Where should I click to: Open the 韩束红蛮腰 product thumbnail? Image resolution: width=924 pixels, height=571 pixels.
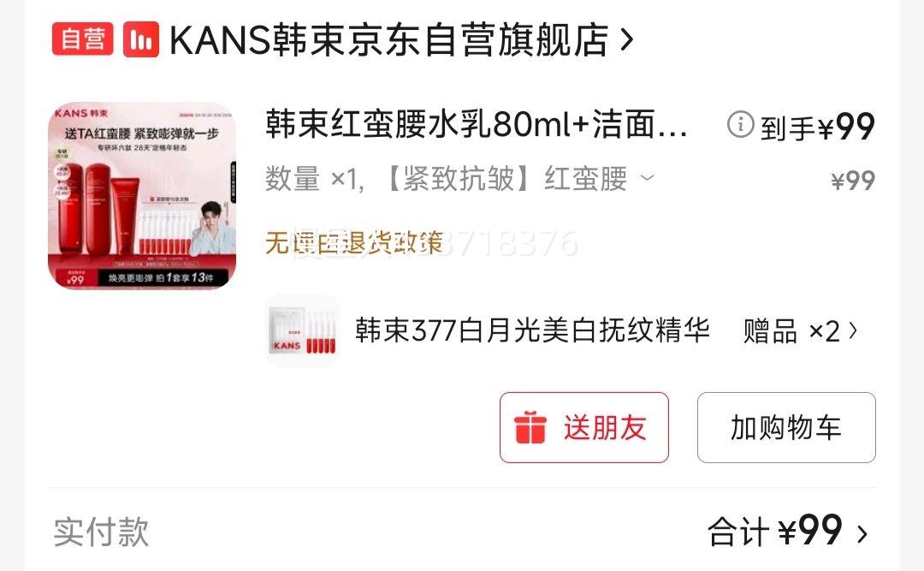click(x=142, y=196)
